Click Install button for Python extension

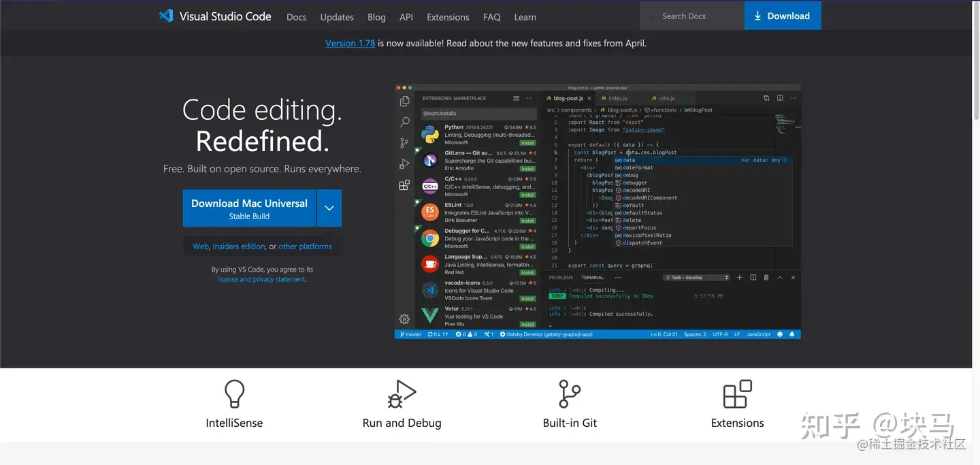coord(527,143)
